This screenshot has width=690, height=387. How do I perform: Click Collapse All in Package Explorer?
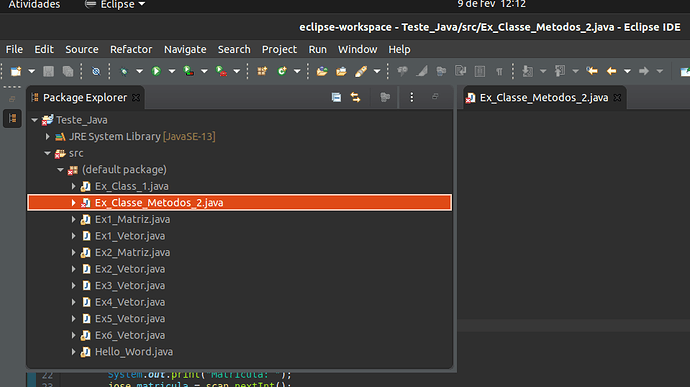[336, 97]
